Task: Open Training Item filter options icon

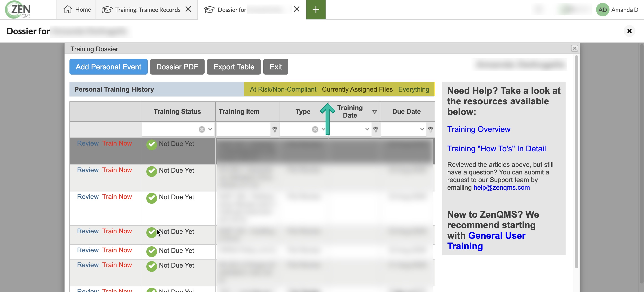Action: [274, 129]
